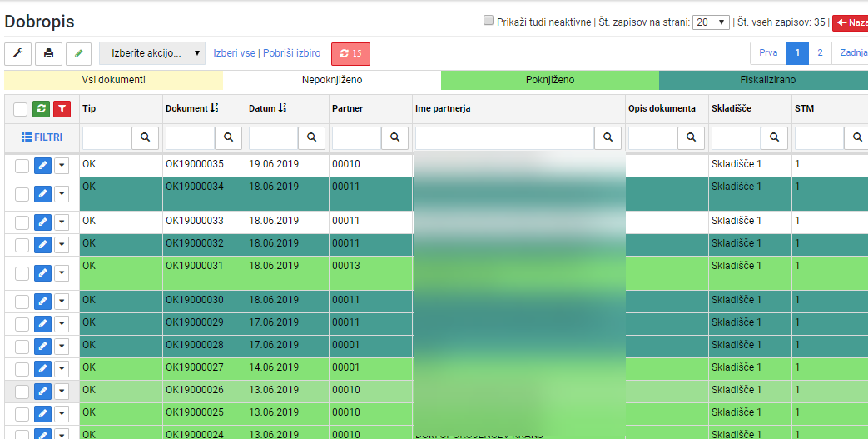
Task: Click search icon in Skladišče filter
Action: pos(774,137)
